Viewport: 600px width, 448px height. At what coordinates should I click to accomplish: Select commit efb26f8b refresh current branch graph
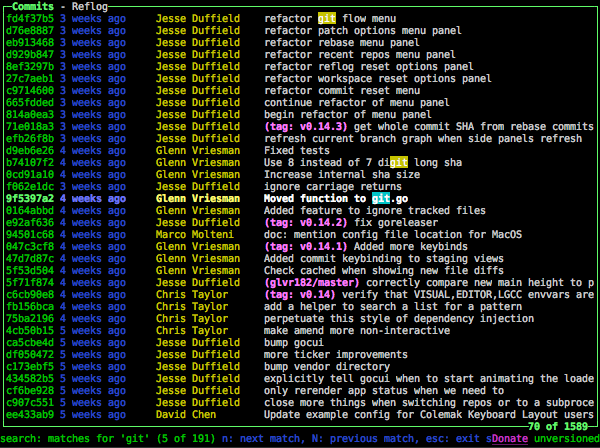point(300,138)
